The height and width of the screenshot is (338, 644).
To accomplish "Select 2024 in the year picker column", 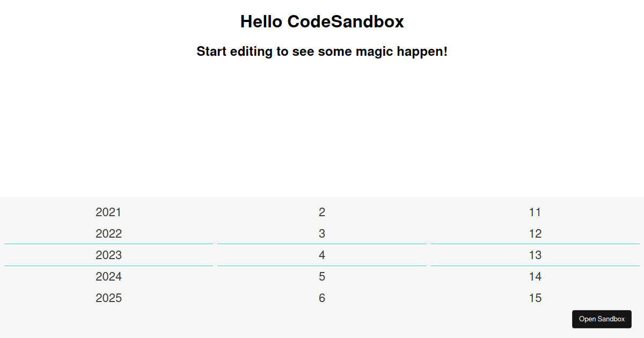I will point(108,276).
